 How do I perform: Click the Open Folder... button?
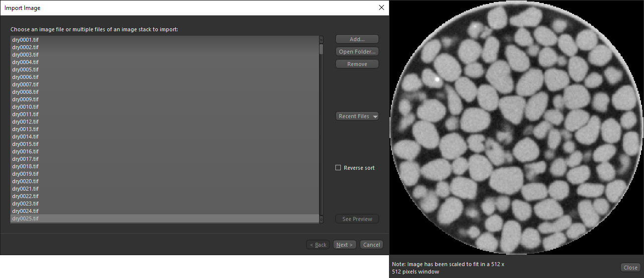357,52
